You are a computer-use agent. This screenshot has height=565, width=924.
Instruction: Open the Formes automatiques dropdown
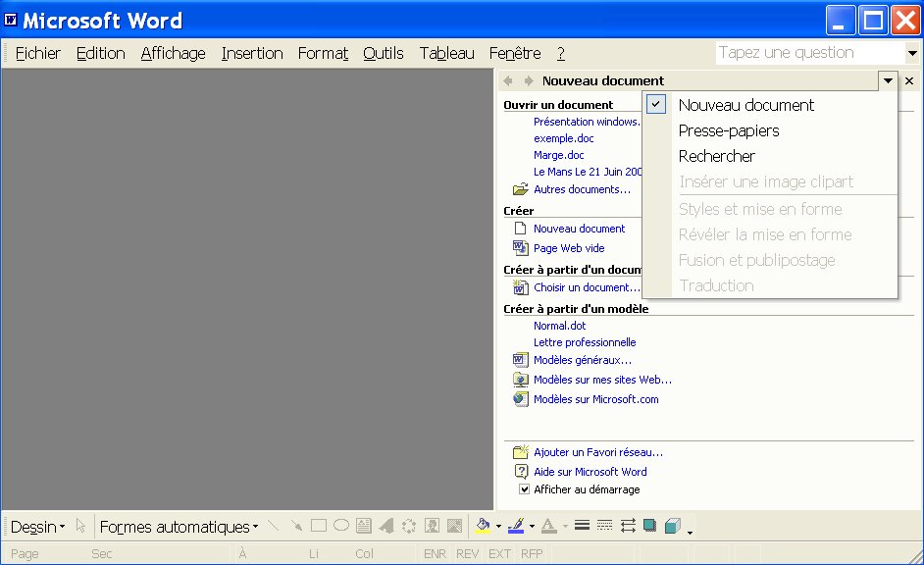180,527
